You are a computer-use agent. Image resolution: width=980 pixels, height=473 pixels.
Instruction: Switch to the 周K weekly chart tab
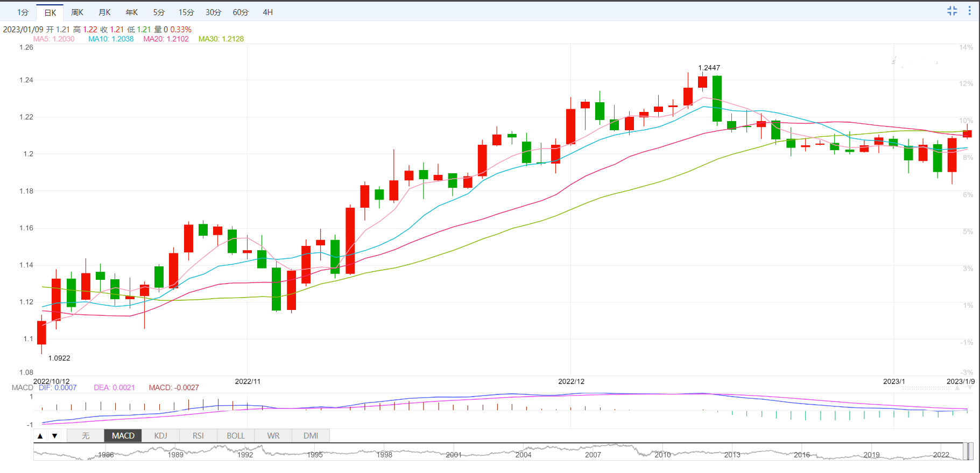tap(77, 12)
